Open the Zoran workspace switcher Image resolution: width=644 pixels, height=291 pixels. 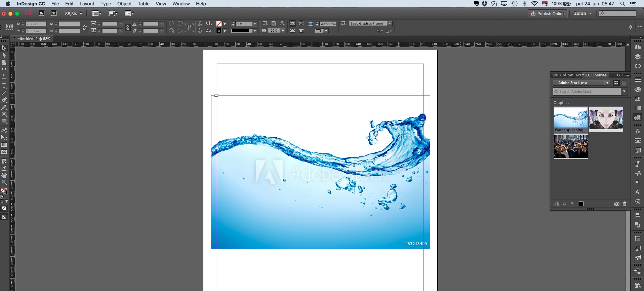click(582, 13)
